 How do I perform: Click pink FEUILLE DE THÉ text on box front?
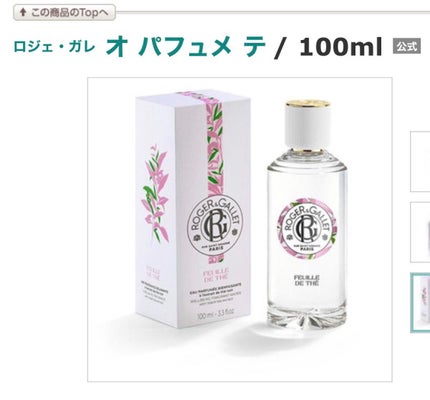[x=215, y=275]
